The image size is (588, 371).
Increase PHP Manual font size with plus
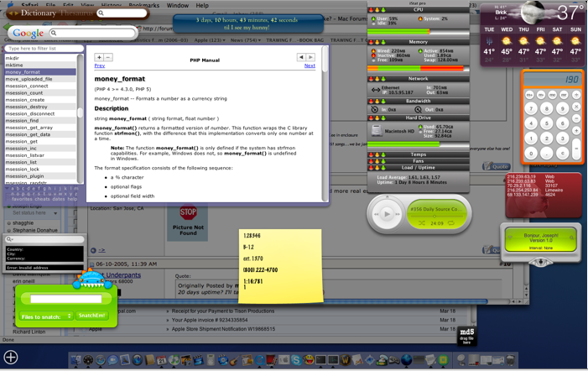tap(99, 57)
